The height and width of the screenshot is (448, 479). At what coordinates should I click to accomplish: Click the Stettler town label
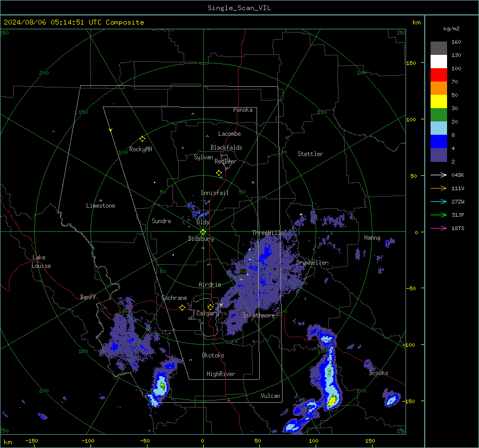[x=310, y=154]
